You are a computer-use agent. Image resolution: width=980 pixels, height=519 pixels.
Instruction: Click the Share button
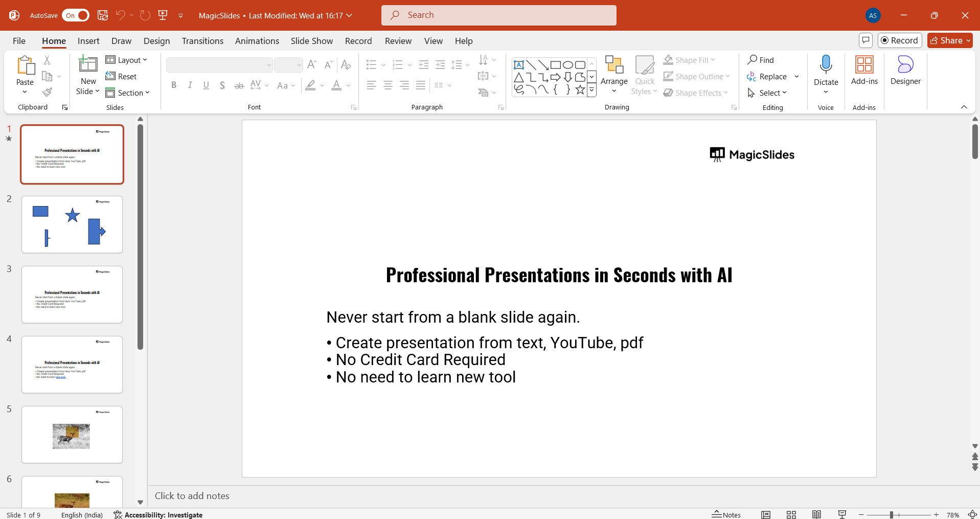(950, 40)
